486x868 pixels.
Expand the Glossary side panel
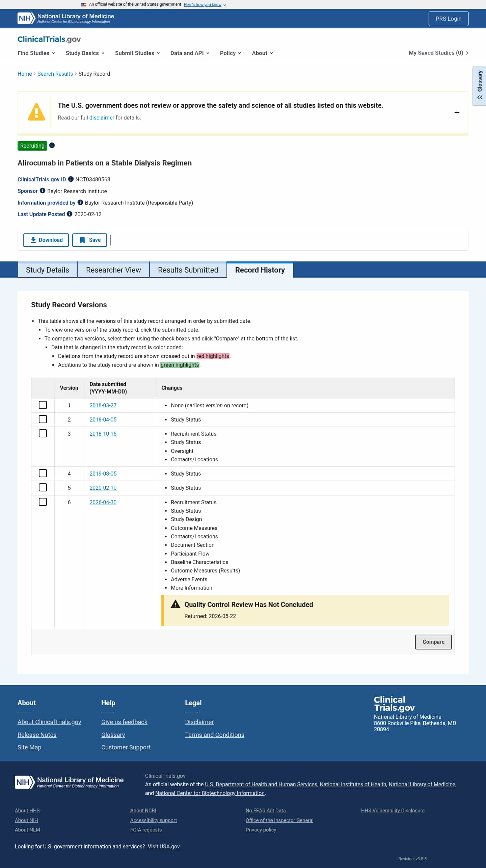click(x=480, y=86)
